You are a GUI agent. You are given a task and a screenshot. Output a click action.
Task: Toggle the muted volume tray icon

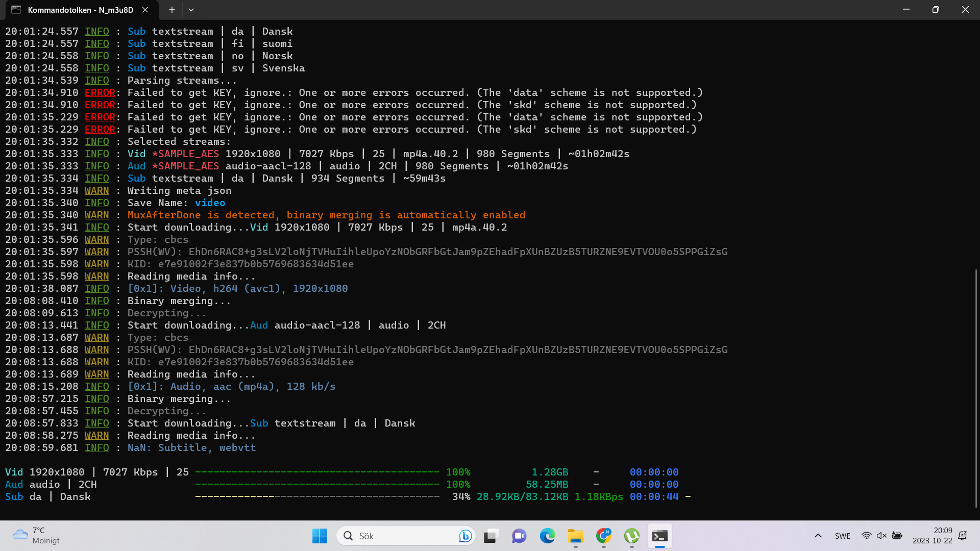tap(881, 536)
